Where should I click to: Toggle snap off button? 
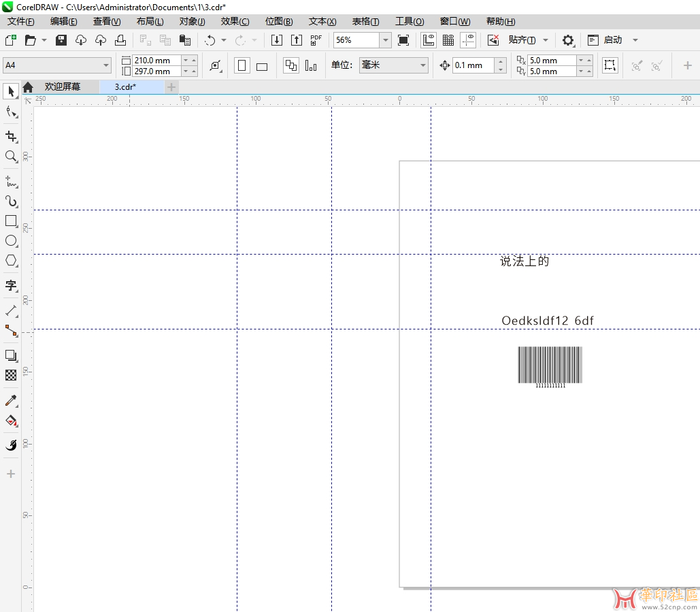[x=493, y=40]
